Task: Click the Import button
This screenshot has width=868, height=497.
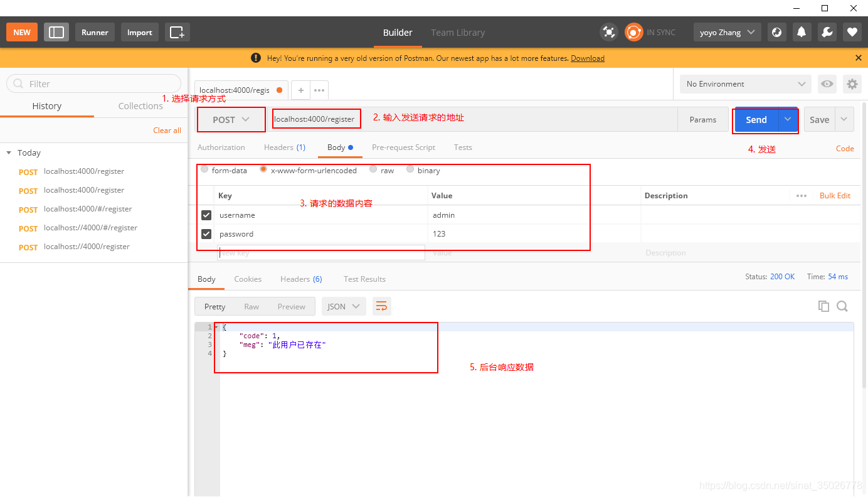Action: (x=140, y=32)
